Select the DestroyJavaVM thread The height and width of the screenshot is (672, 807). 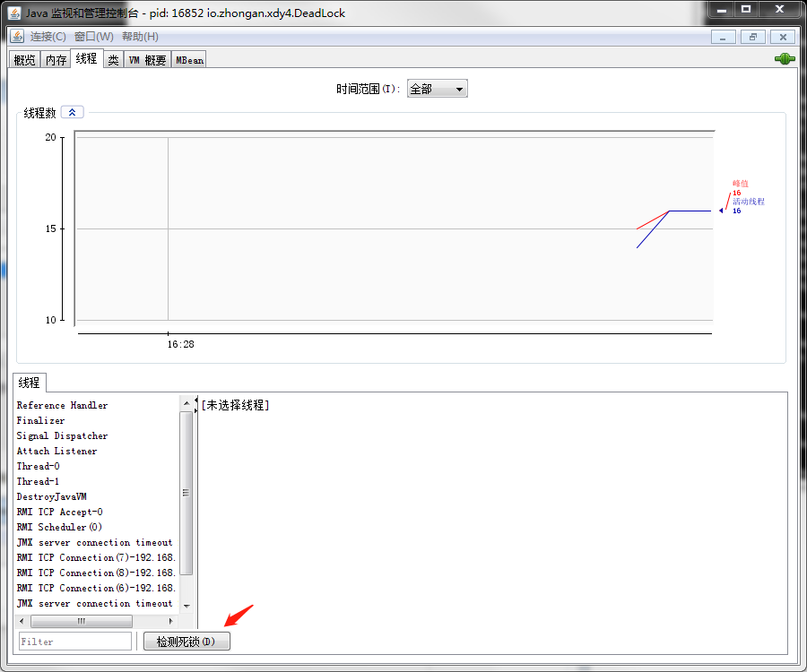click(51, 496)
